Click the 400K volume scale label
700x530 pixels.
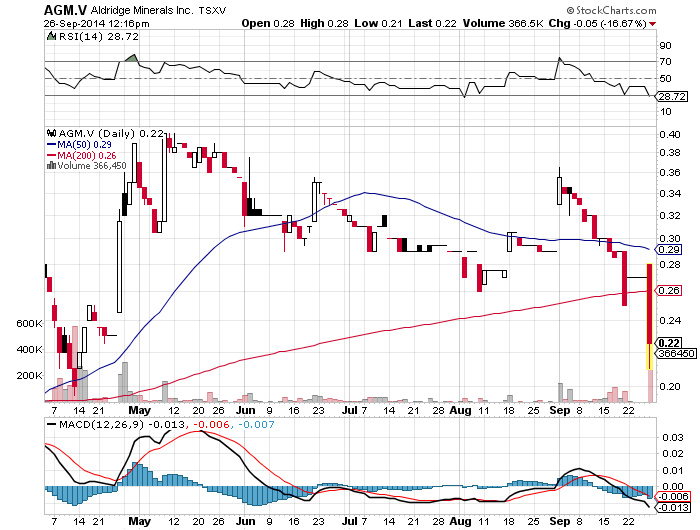point(29,349)
